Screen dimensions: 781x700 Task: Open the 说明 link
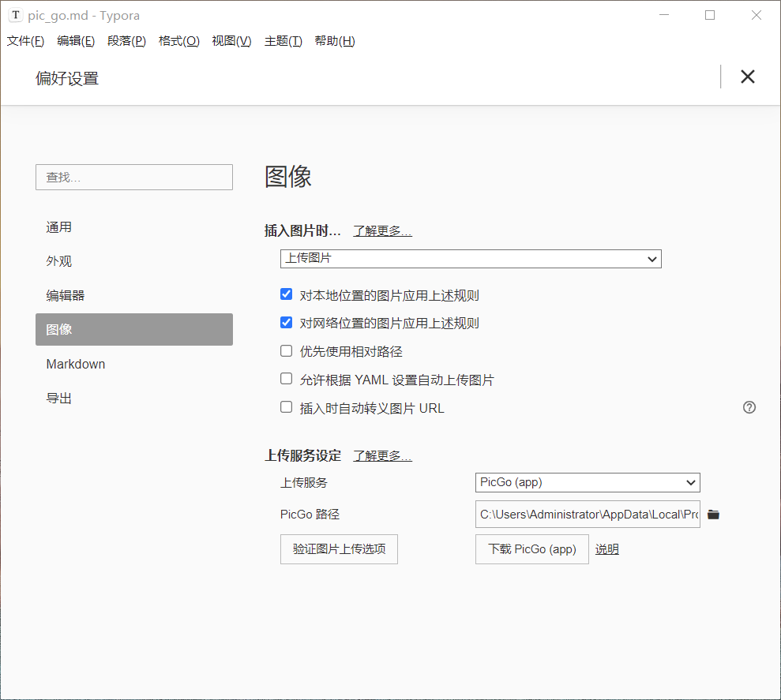click(606, 549)
